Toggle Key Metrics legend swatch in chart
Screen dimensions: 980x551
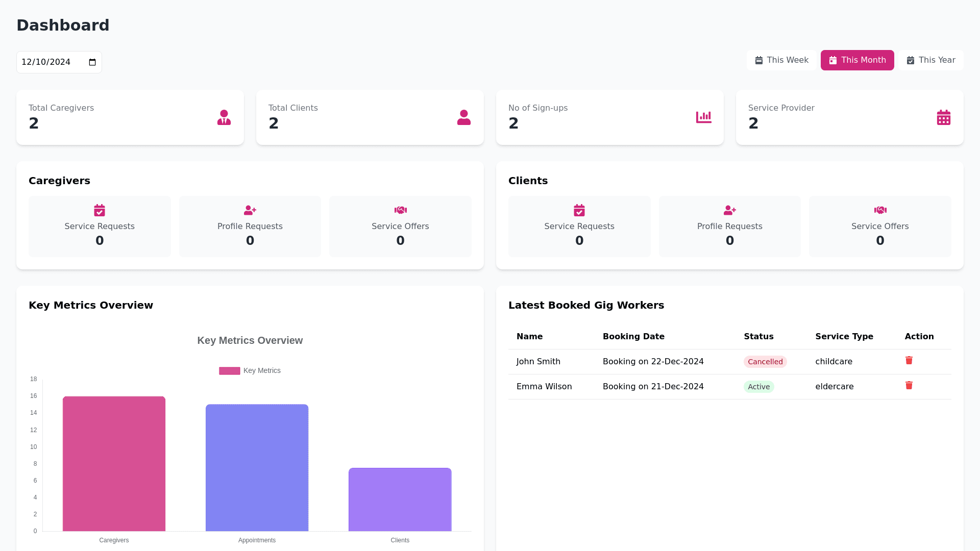tap(230, 371)
